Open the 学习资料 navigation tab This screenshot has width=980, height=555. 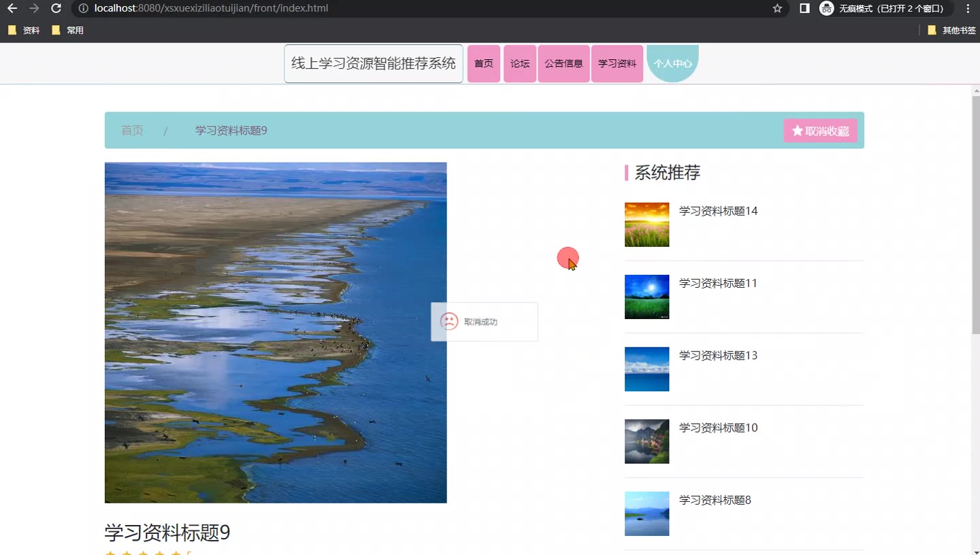(x=617, y=64)
